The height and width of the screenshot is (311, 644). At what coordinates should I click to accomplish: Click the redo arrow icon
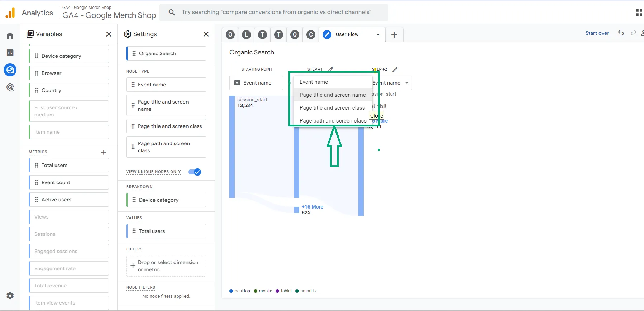(634, 33)
